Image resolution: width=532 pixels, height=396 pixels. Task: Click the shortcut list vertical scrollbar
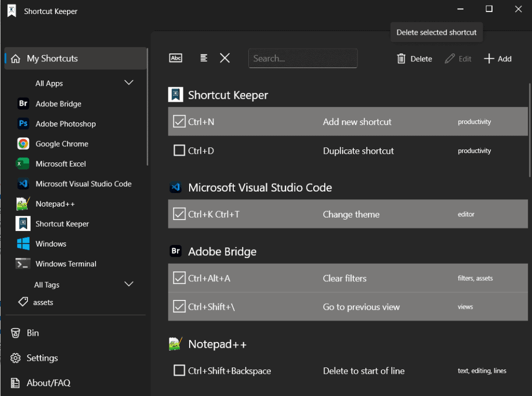tap(530, 130)
